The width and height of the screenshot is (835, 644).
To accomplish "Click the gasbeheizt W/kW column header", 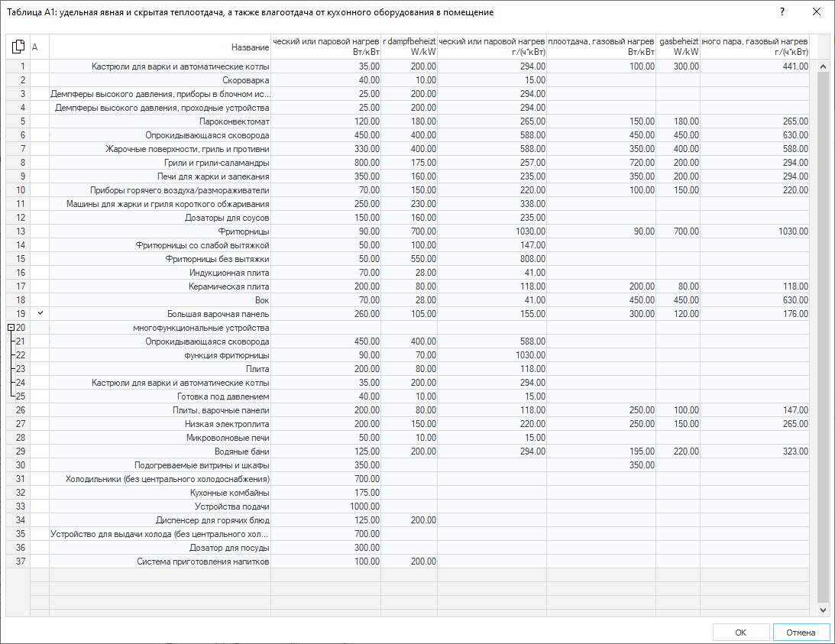I will click(x=678, y=47).
